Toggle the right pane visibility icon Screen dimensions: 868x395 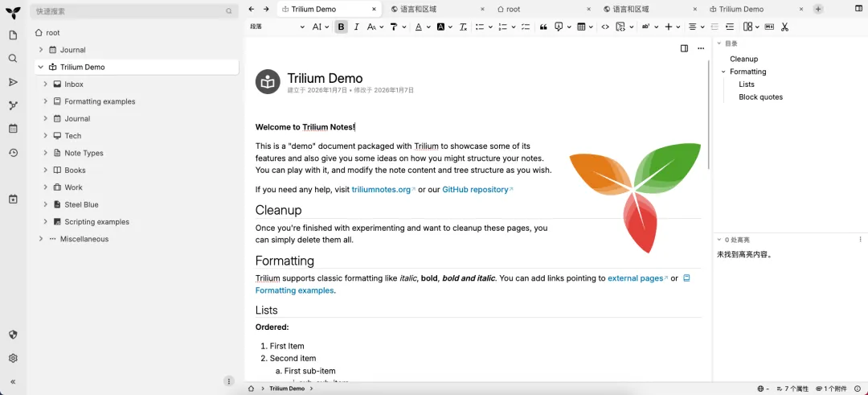684,48
